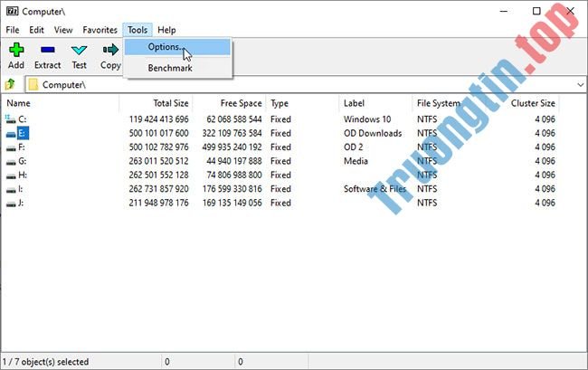Select the G: drive icon
This screenshot has height=370, width=588.
pyautogui.click(x=11, y=162)
